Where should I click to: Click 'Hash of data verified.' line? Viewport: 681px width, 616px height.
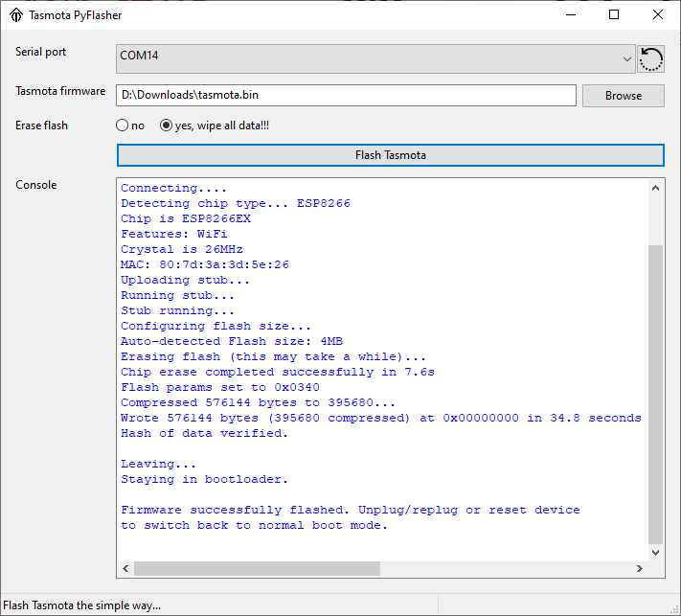click(205, 434)
